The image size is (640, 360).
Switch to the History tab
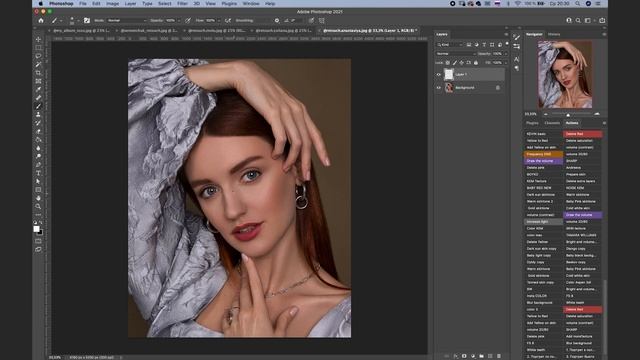point(554,34)
